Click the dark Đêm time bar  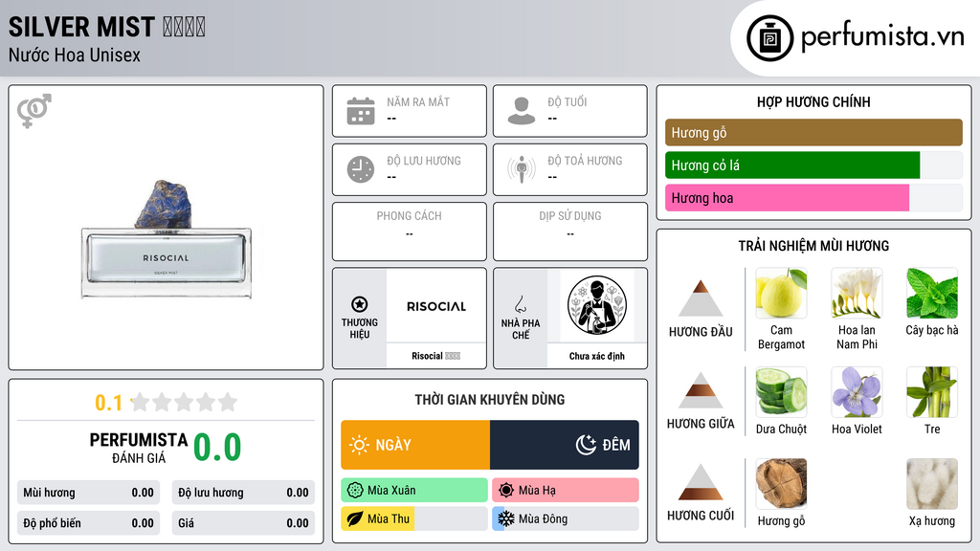[565, 445]
